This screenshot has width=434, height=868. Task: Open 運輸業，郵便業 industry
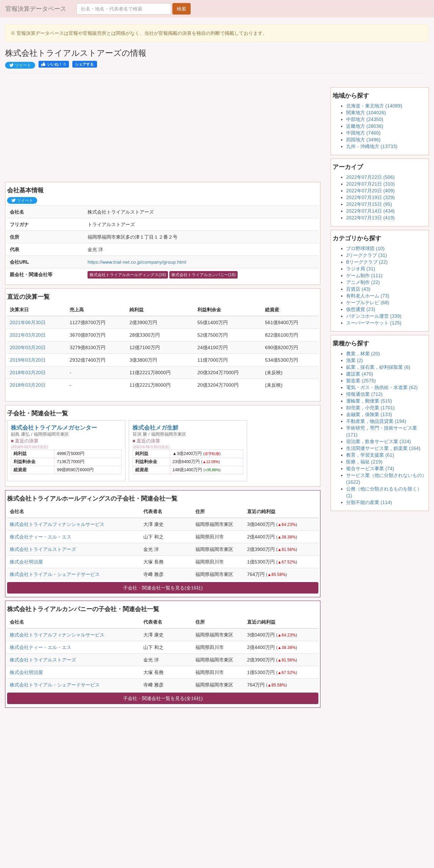click(x=369, y=401)
